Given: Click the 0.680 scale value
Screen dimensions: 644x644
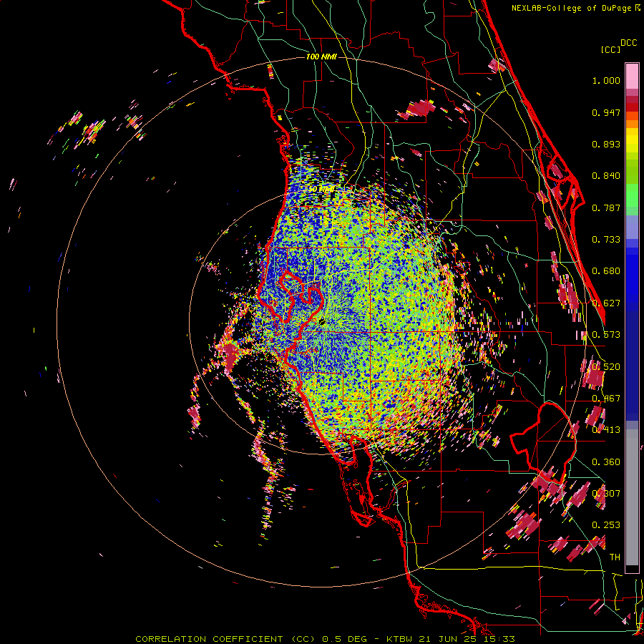Looking at the screenshot, I should coord(606,271).
